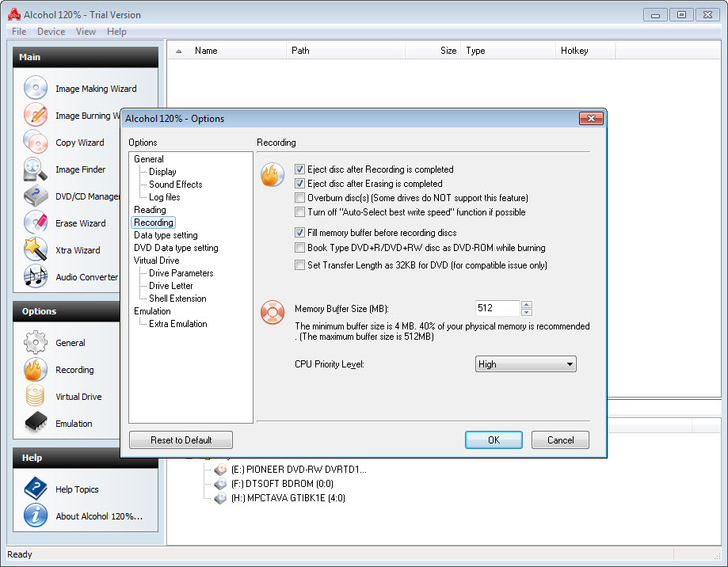Click the flame icon in Recording dialog
This screenshot has width=728, height=567.
point(272,174)
